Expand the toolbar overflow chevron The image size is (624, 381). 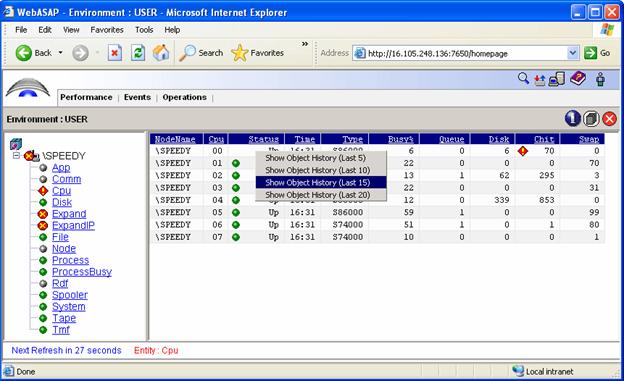click(x=305, y=44)
